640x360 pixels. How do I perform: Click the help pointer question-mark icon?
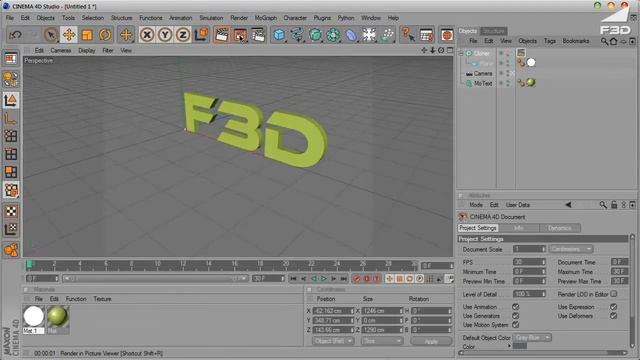[408, 35]
